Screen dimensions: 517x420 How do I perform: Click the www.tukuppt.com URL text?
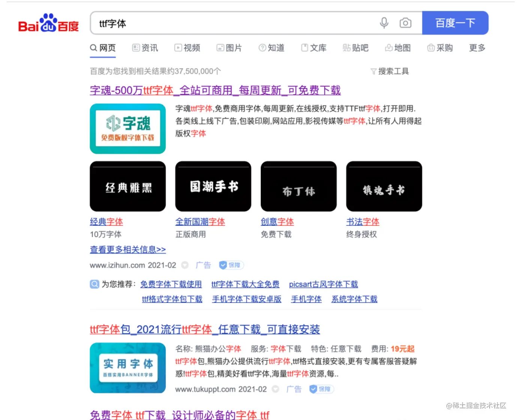pyautogui.click(x=206, y=389)
